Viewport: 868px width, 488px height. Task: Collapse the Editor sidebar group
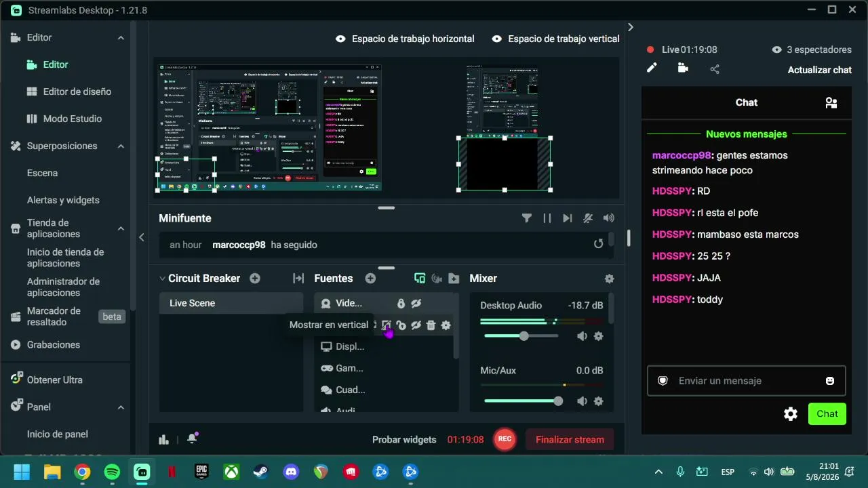point(121,38)
